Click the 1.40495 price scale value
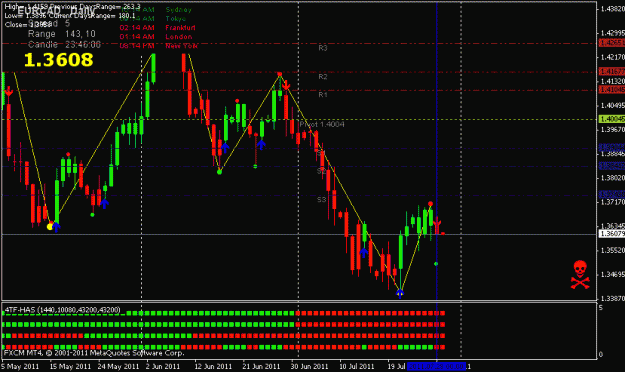 [x=612, y=106]
